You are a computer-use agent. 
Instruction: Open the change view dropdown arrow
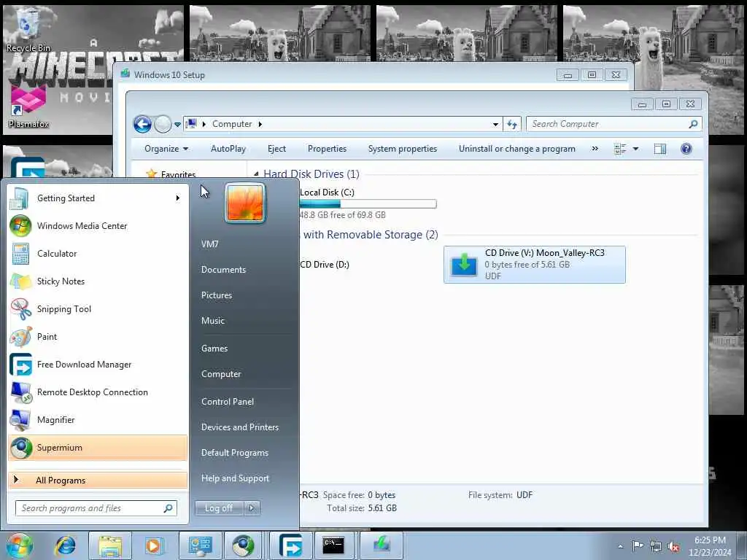click(x=635, y=149)
